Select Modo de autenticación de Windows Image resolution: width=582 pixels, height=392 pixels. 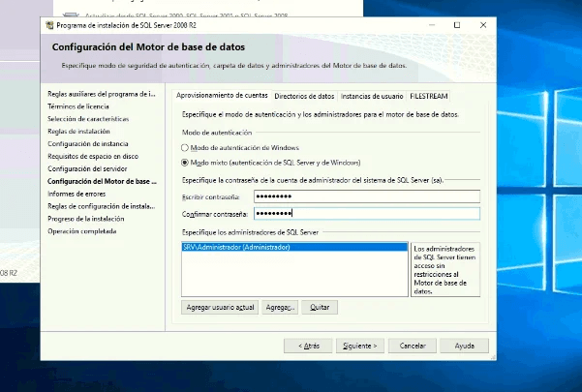[x=186, y=147]
